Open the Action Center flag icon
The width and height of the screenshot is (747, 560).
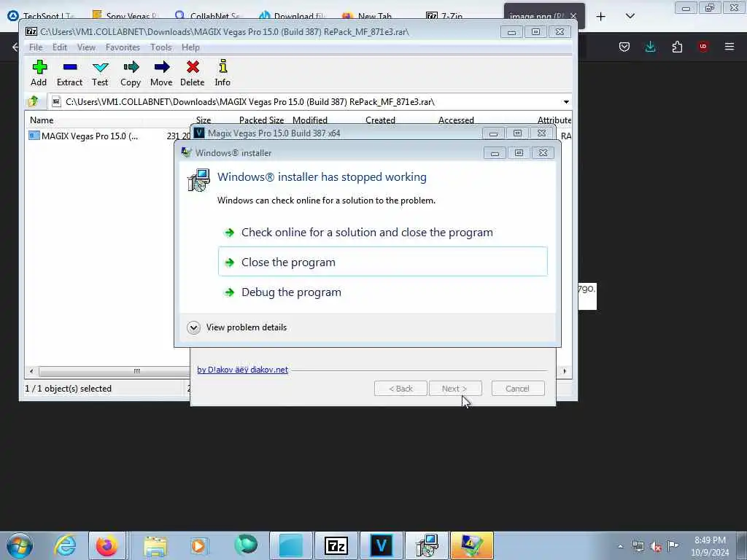click(673, 545)
